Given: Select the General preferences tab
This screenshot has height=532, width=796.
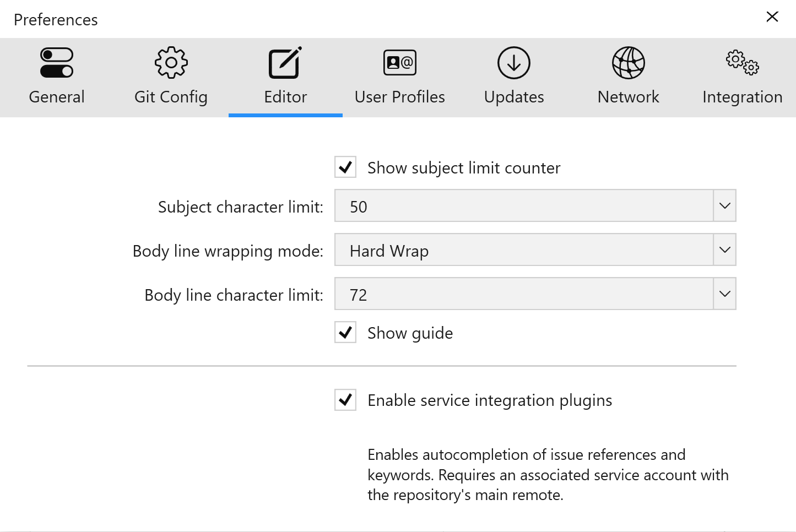Looking at the screenshot, I should (x=57, y=77).
